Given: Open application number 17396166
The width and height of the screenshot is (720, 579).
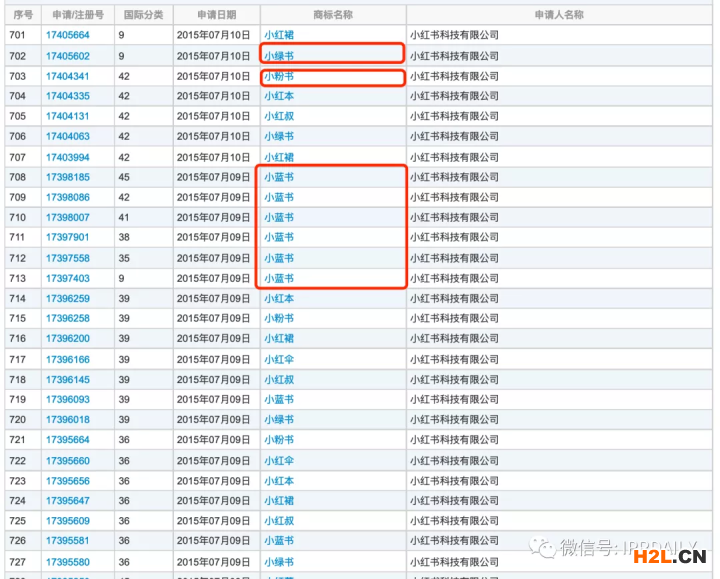Looking at the screenshot, I should pyautogui.click(x=68, y=360).
